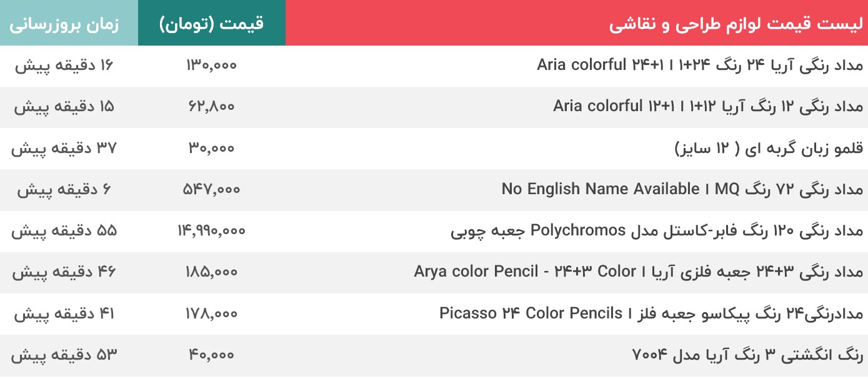Screen dimensions: 868x379
Task: Click the قیمت (تومان) column header
Action: pyautogui.click(x=212, y=24)
